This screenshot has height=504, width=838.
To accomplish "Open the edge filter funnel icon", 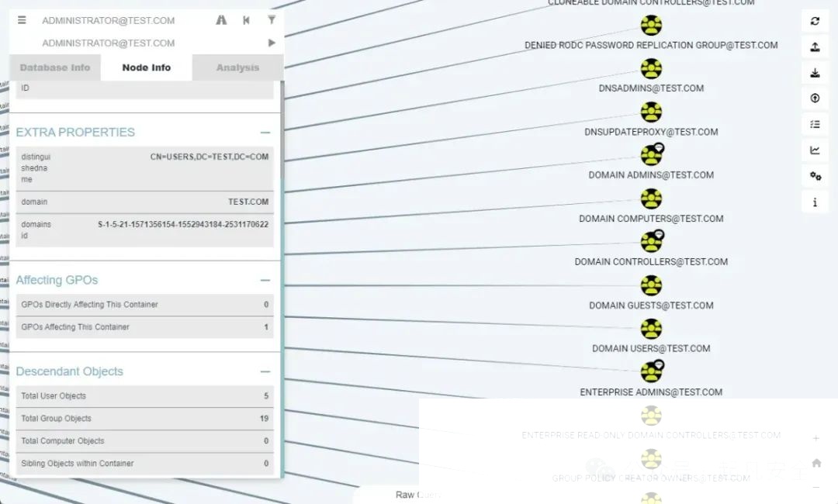I will point(272,20).
